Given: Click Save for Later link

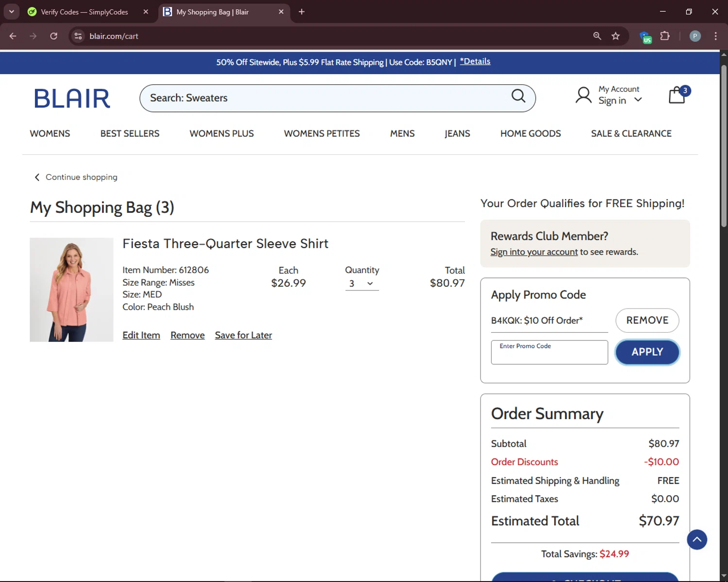Looking at the screenshot, I should pos(244,335).
